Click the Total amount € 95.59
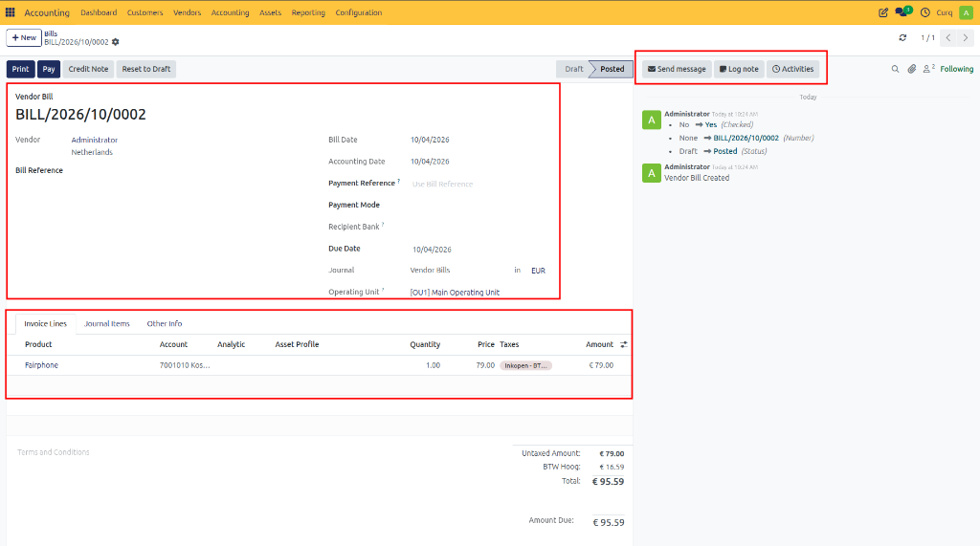The height and width of the screenshot is (546, 980). click(608, 482)
